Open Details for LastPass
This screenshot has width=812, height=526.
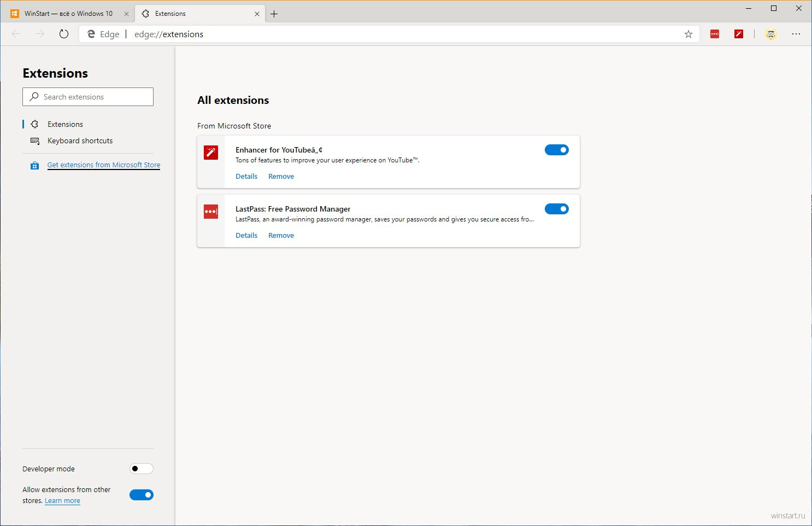tap(246, 235)
